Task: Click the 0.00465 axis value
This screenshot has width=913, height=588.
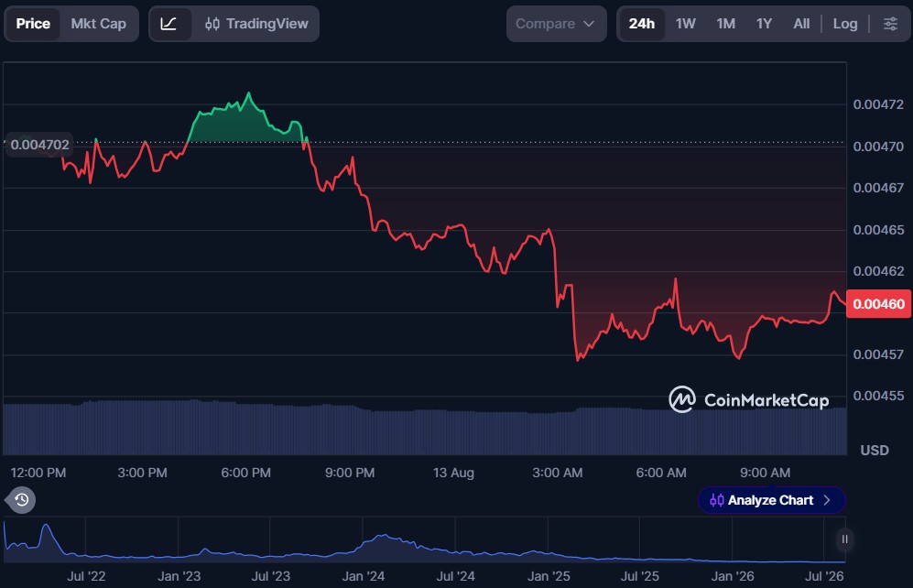Action: [x=878, y=229]
